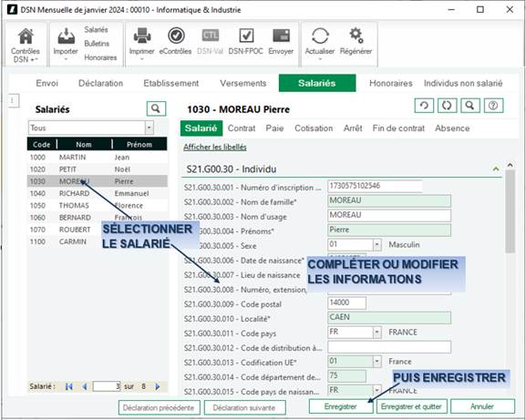526x420 pixels.
Task: Open the Arrêt sub-tab
Action: [353, 128]
